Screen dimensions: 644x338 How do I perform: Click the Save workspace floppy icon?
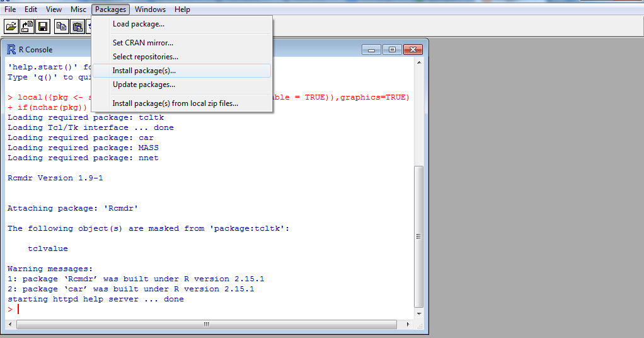43,26
